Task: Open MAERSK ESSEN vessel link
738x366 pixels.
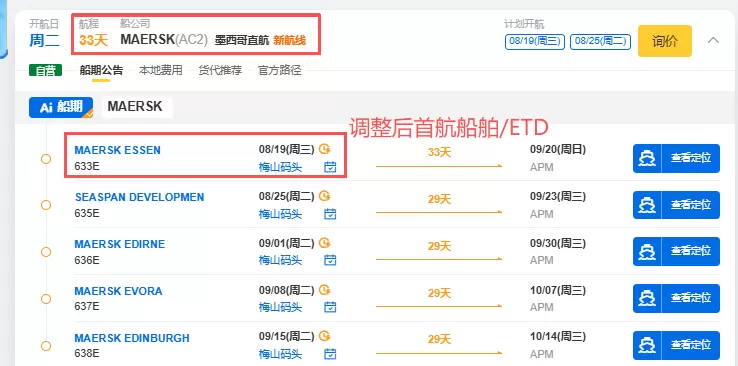Action: (x=118, y=151)
